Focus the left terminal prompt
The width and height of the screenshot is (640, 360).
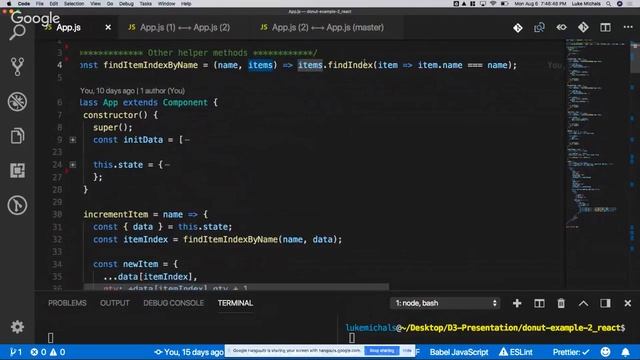pyautogui.click(x=50, y=338)
